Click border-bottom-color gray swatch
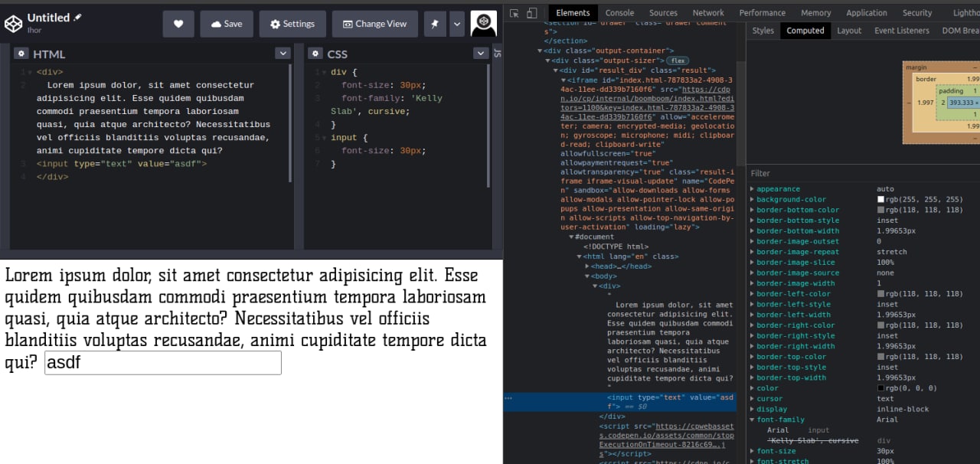The width and height of the screenshot is (980, 464). click(x=880, y=210)
